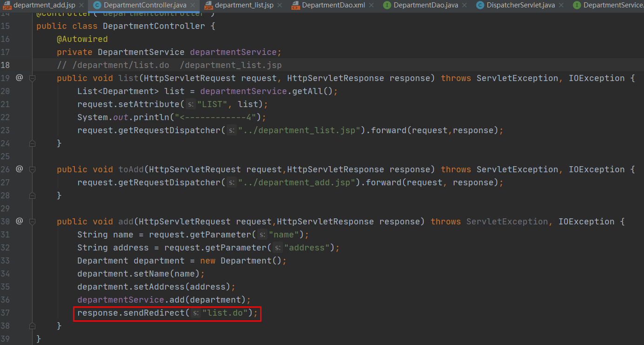Close the DepartmentDao.xml tab
Image resolution: width=644 pixels, height=345 pixels.
pos(370,6)
